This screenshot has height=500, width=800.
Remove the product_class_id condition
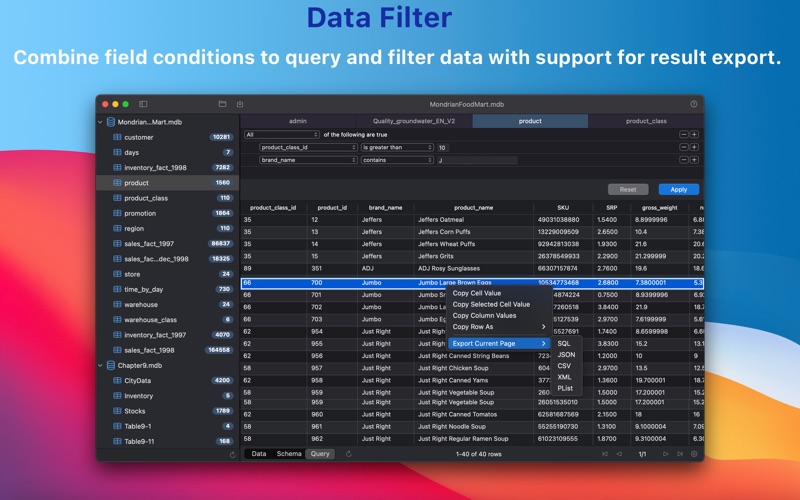click(684, 147)
